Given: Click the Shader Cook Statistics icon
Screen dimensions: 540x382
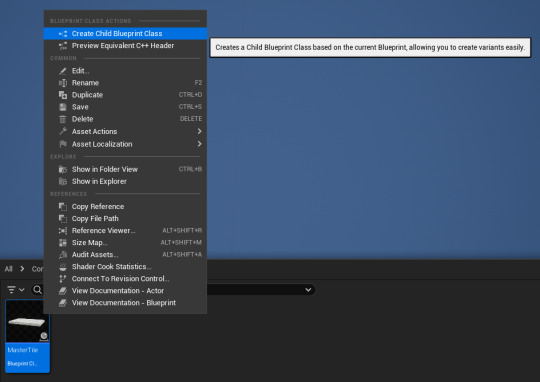Looking at the screenshot, I should click(x=63, y=267).
